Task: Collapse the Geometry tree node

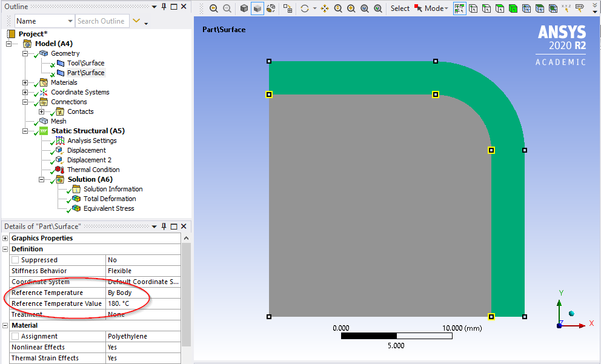Action: 25,53
